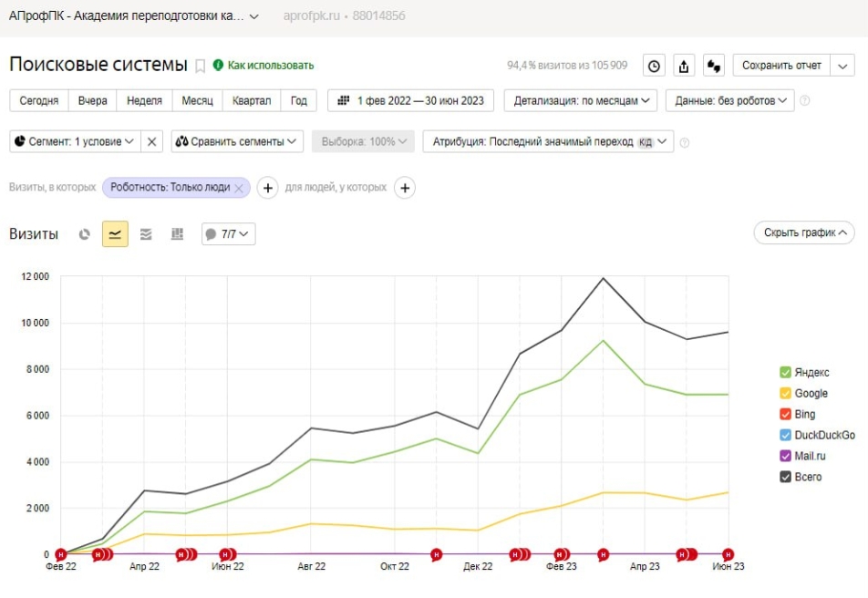Image resolution: width=868 pixels, height=598 pixels.
Task: Click the export report icon
Action: point(684,66)
